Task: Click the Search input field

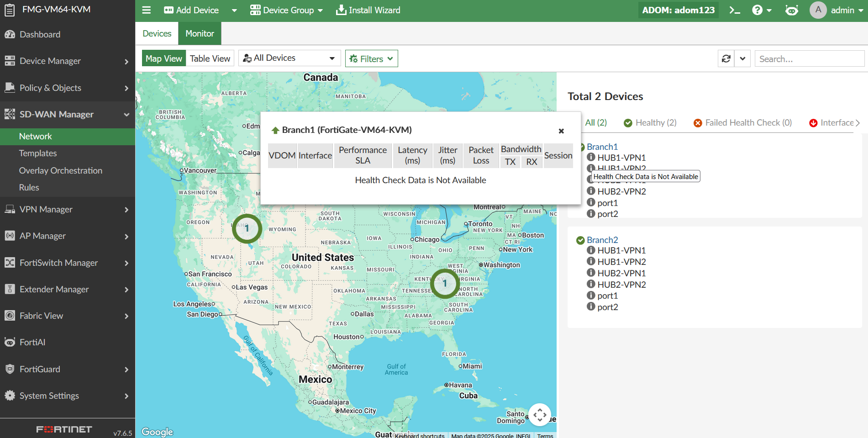Action: pos(809,59)
